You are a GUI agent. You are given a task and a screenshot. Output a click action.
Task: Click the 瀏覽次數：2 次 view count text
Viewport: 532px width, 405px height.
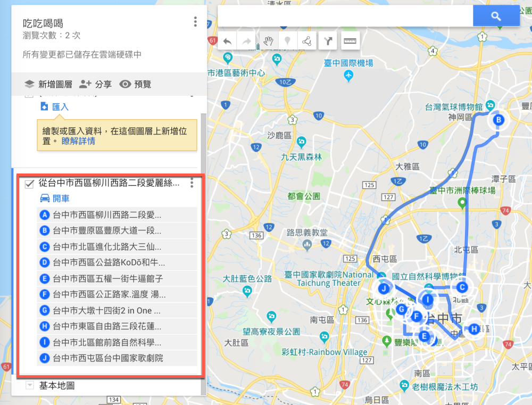[52, 35]
